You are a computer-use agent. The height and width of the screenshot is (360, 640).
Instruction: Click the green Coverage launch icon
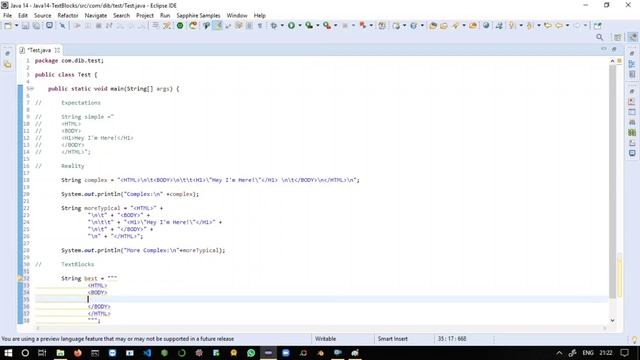[309, 26]
